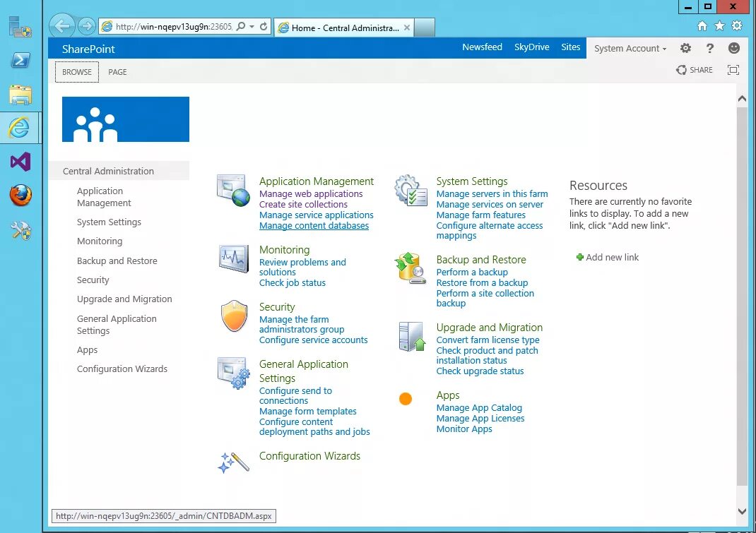Open the Configuration Wizards heading link
Screen dimensions: 756x533
(x=309, y=456)
